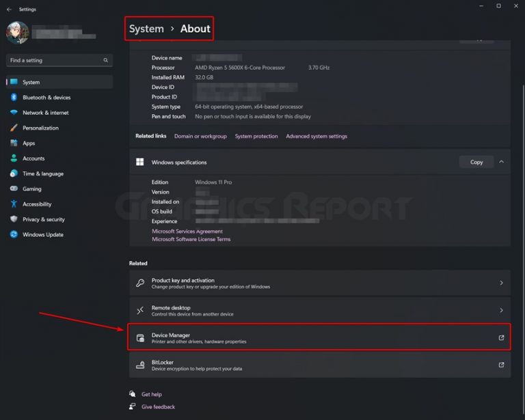Click the Privacy & security shield icon
Screen dimensions: 525x420
(14, 219)
